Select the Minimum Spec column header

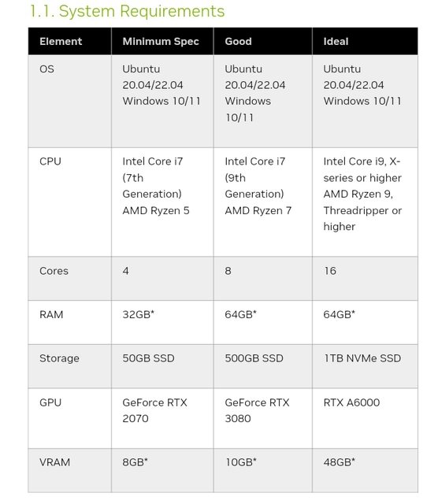[161, 42]
